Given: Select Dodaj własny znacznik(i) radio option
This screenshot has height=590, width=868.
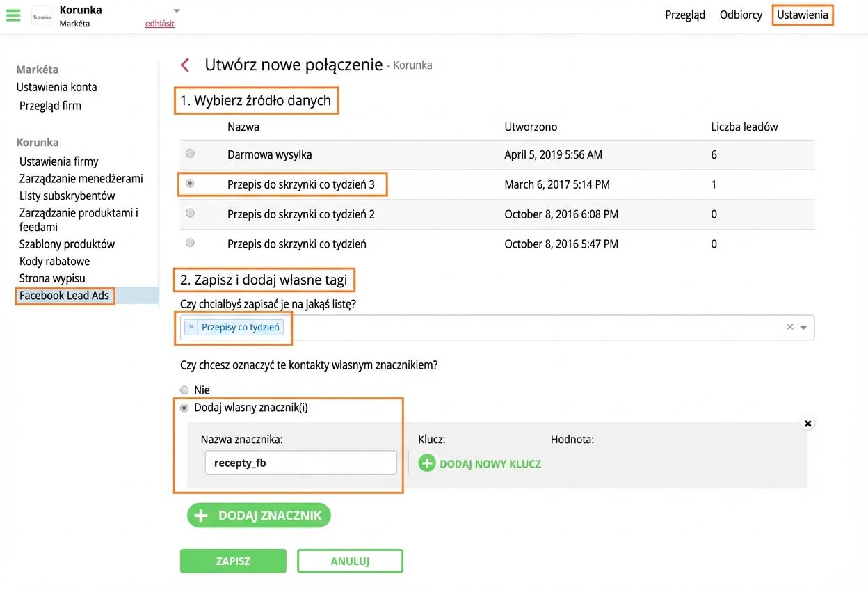Looking at the screenshot, I should [x=184, y=408].
